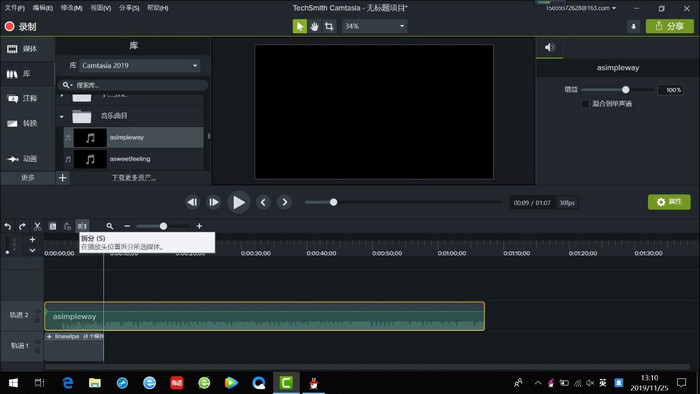Click the 下载更多资产 link
Screen dimensions: 700x394
[x=133, y=178]
